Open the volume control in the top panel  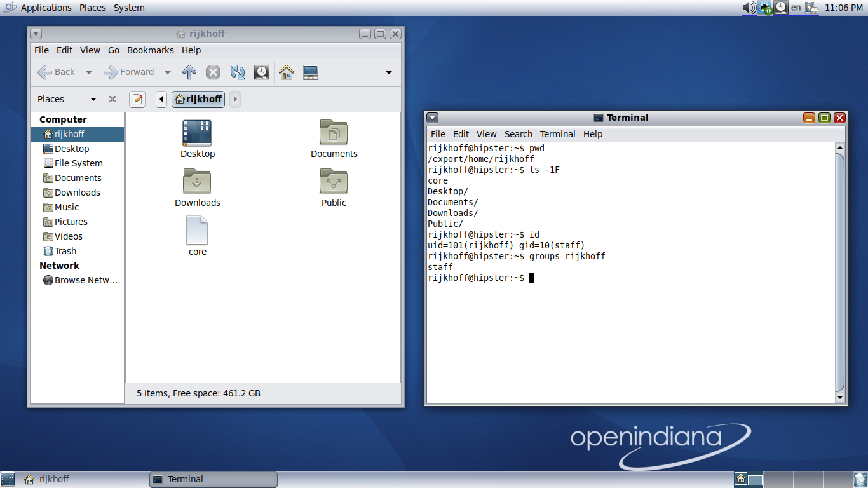(749, 8)
